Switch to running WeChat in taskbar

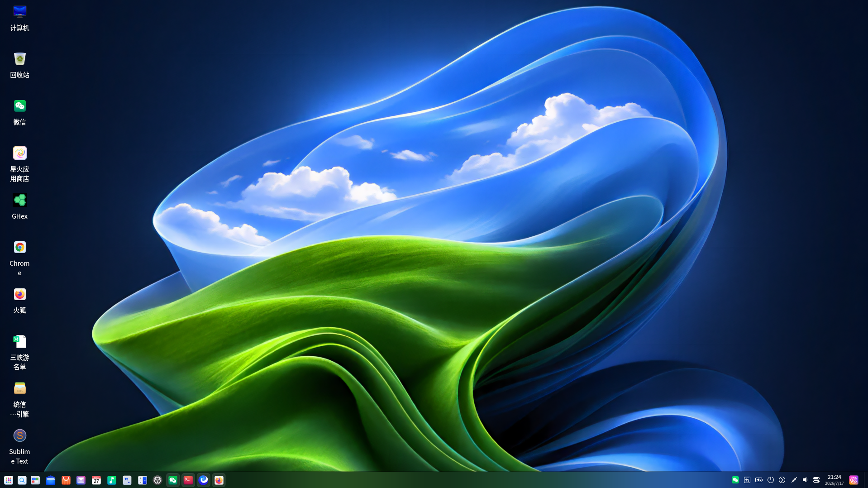pos(173,480)
